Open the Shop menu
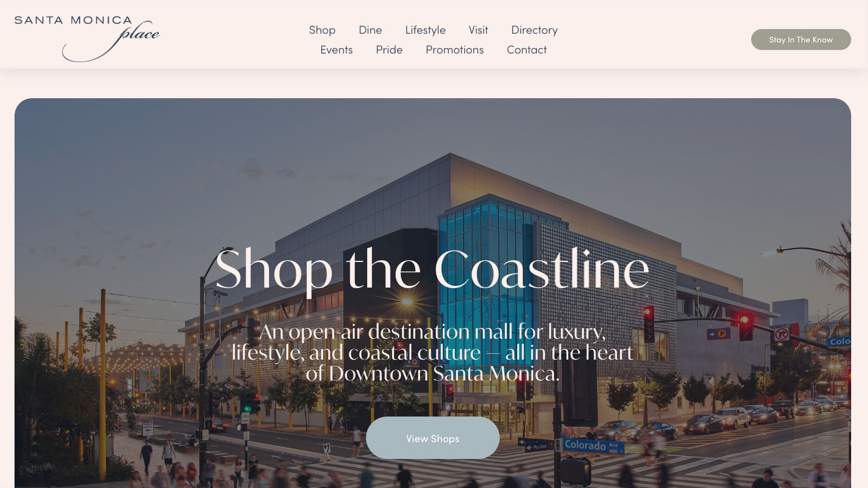 click(322, 30)
